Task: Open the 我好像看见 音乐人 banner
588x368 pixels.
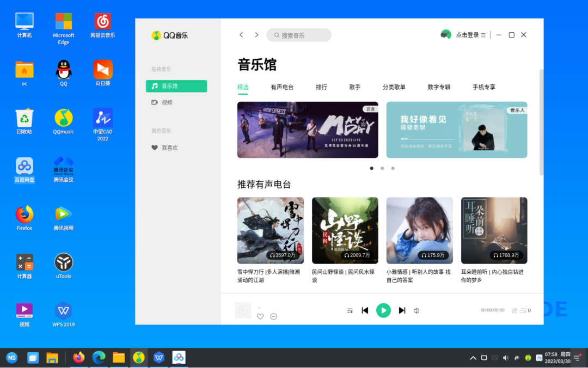Action: pos(457,130)
